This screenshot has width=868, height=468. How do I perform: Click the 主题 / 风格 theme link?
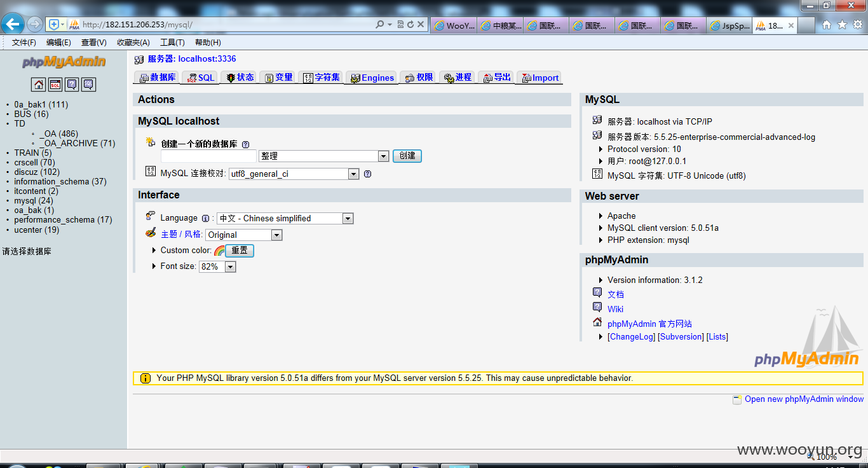tap(182, 235)
